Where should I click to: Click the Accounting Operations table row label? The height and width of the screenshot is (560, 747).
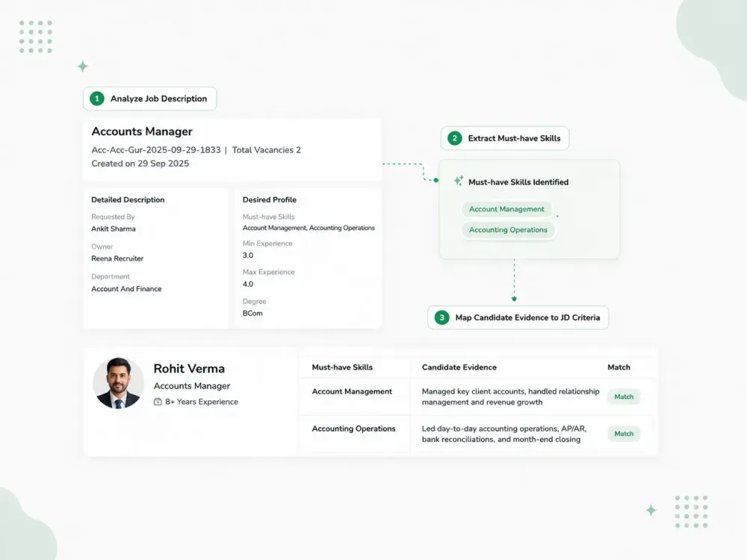click(x=353, y=429)
